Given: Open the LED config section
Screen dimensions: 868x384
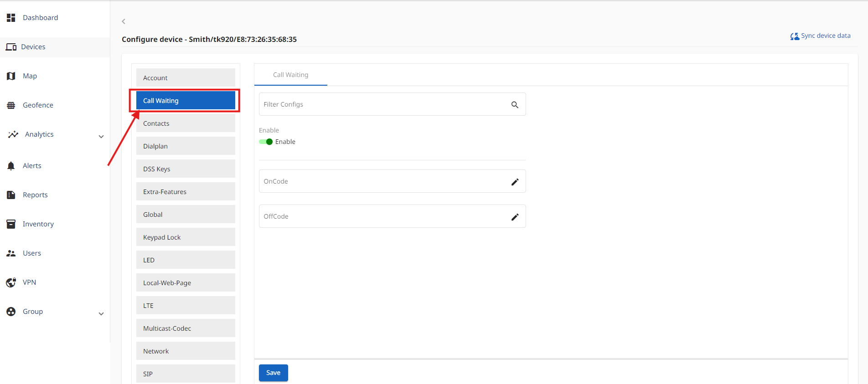Looking at the screenshot, I should [x=186, y=260].
